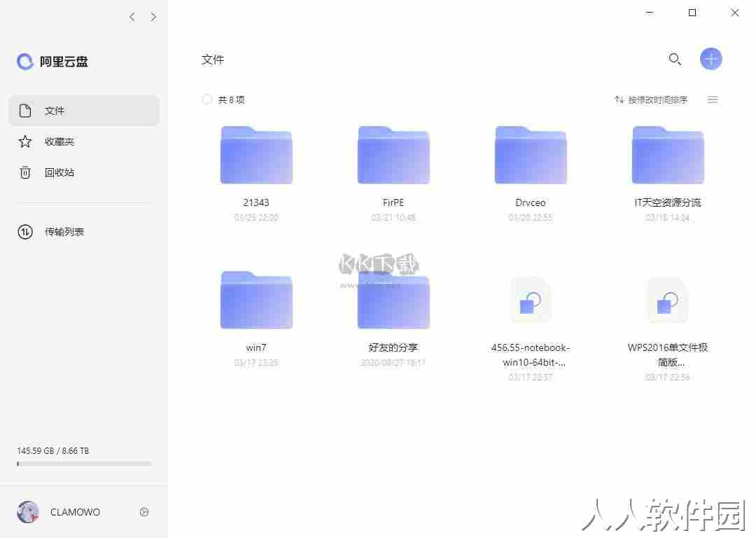
Task: Open the 好友的分享 folder icon
Action: [x=393, y=300]
